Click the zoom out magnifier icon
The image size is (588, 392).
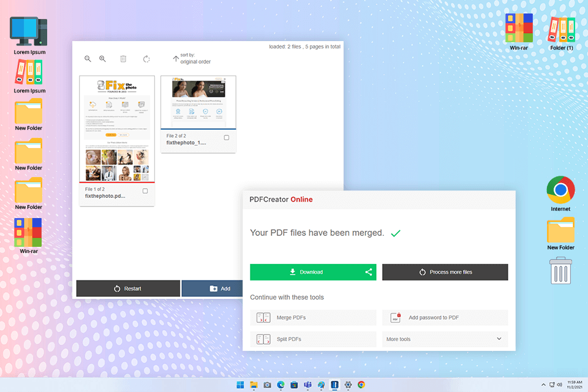point(88,59)
